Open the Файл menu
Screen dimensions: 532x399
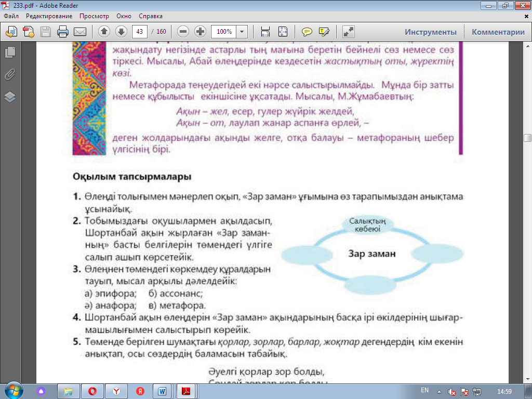(x=11, y=16)
